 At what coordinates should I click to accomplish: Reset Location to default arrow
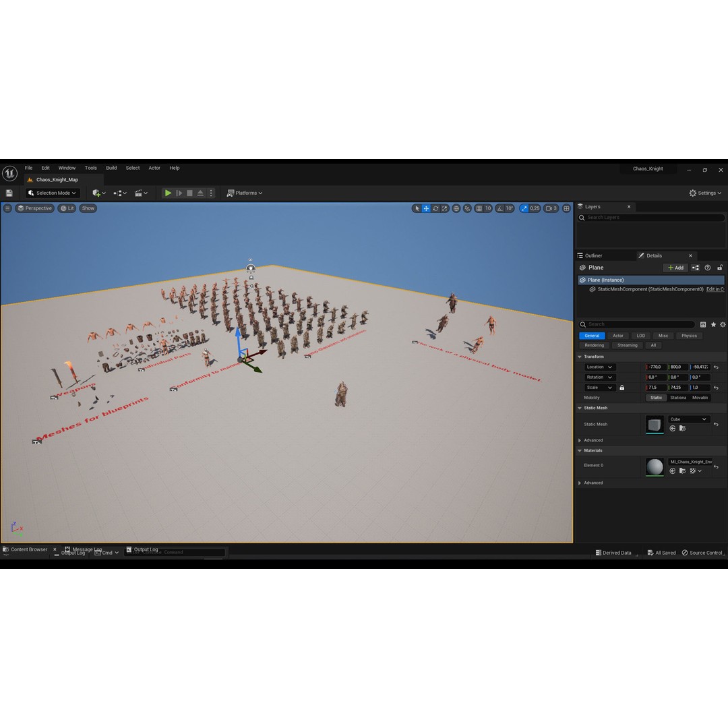[x=717, y=367]
